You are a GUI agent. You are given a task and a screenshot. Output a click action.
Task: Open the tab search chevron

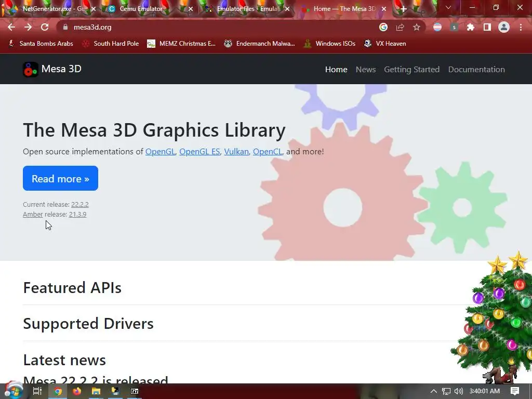(448, 7)
